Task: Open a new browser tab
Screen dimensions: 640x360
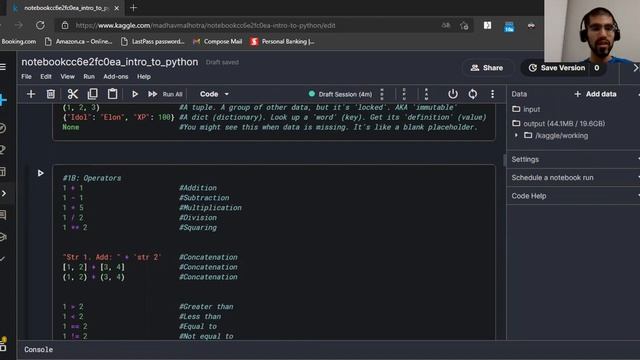Action: (x=133, y=8)
